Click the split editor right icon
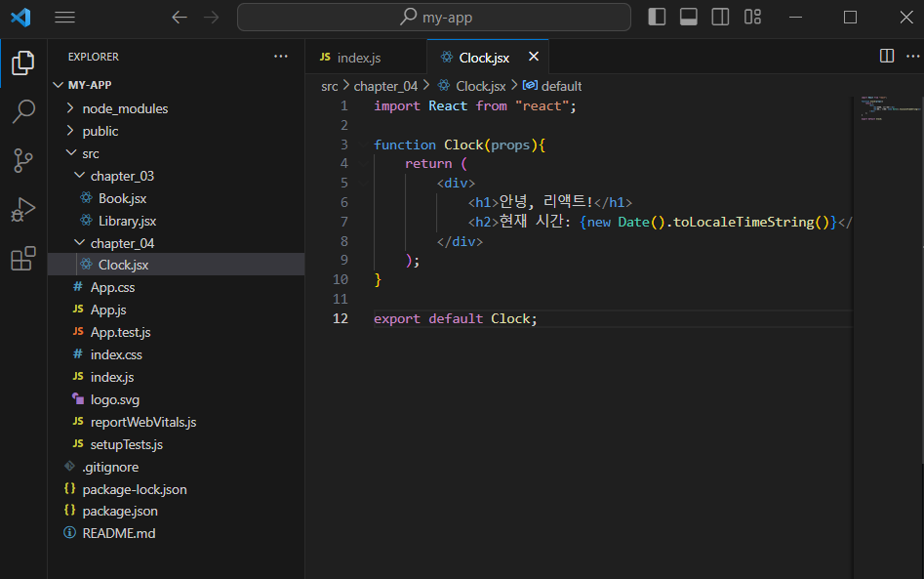Viewport: 924px width, 579px height. [x=886, y=57]
